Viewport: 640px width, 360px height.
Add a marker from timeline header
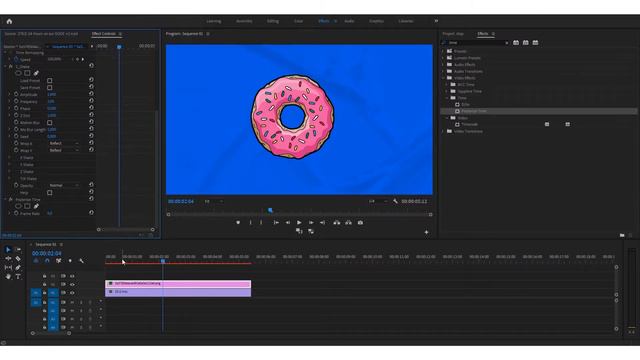click(70, 260)
